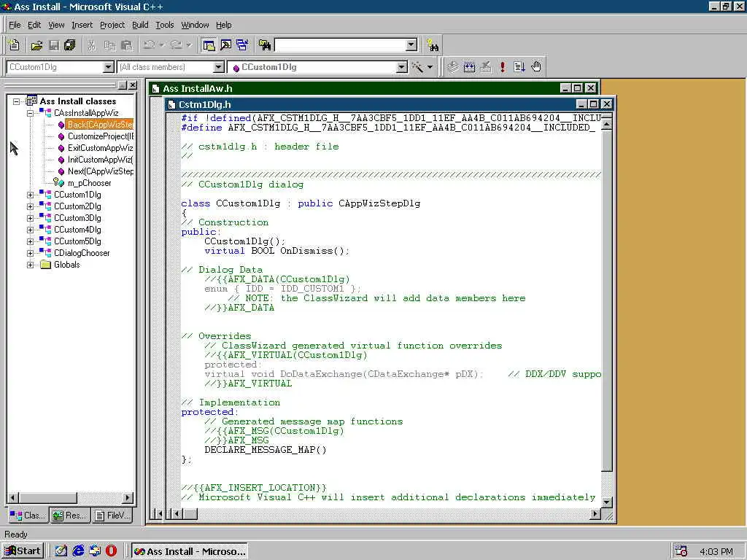Open the Edit menu
Screen dimensions: 747x560
[x=34, y=25]
